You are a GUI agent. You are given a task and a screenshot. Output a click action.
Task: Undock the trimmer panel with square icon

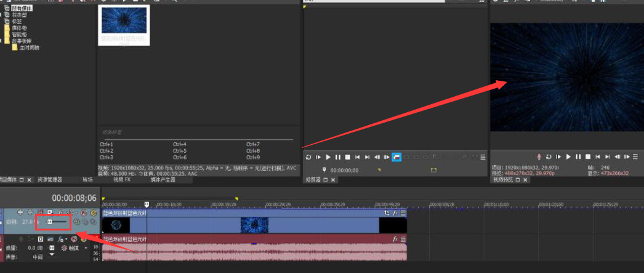coord(326,180)
